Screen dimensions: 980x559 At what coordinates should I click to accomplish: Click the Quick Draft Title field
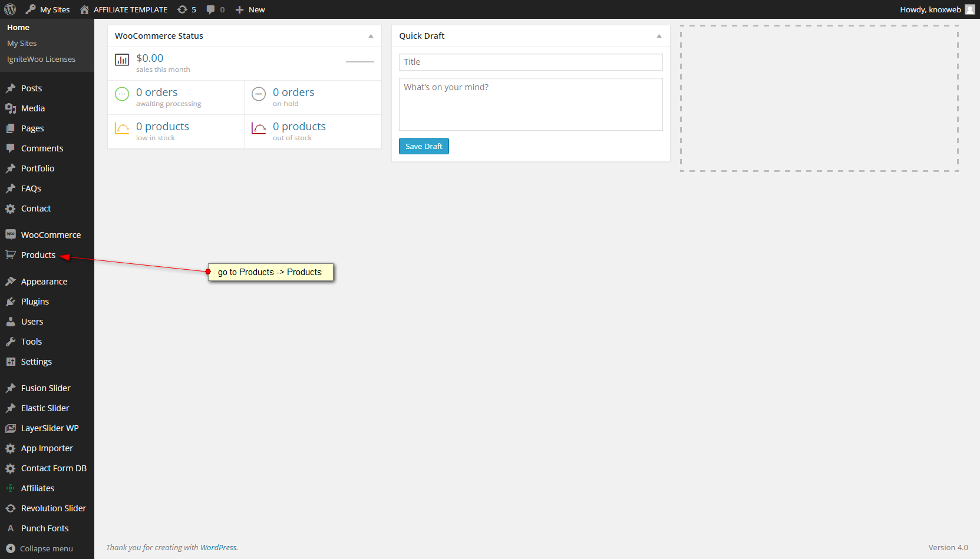pyautogui.click(x=530, y=62)
